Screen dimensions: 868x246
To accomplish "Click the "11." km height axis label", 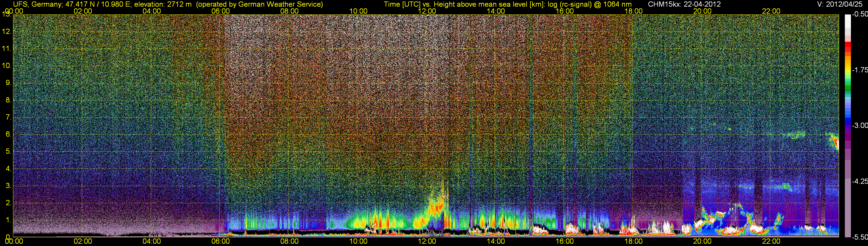I will (7, 49).
